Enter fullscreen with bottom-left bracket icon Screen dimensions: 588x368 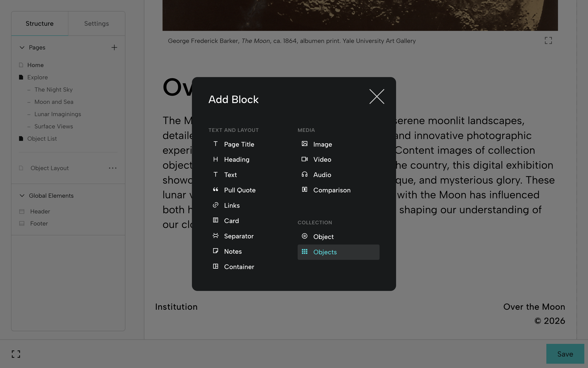pyautogui.click(x=16, y=354)
